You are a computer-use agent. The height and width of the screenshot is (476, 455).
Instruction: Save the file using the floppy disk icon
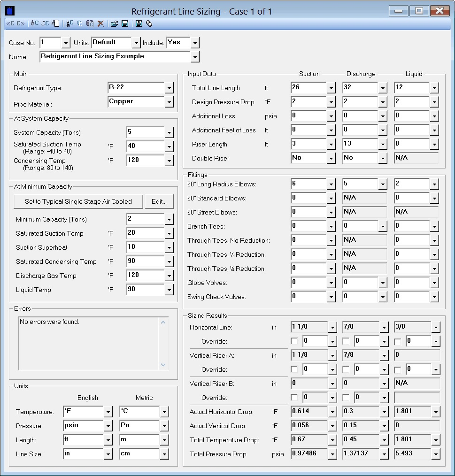pos(125,23)
